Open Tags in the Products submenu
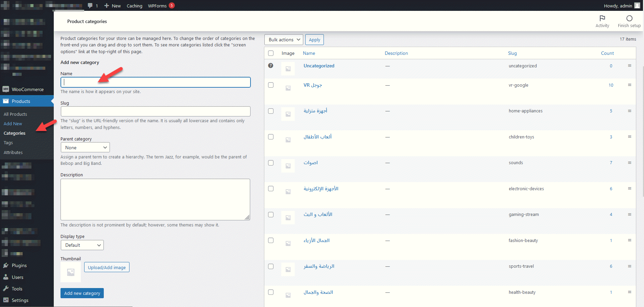This screenshot has width=644, height=307. click(x=8, y=143)
